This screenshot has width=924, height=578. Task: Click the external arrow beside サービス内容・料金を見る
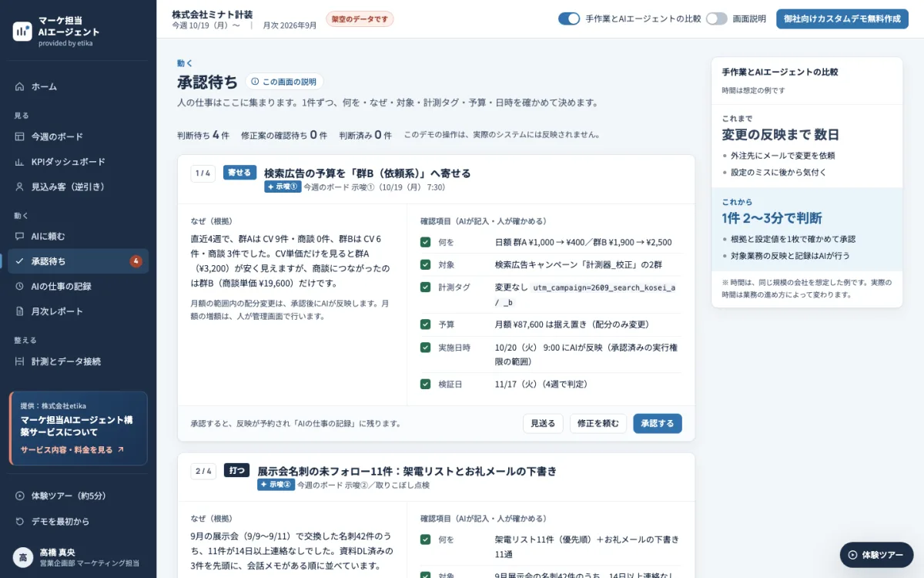click(120, 449)
